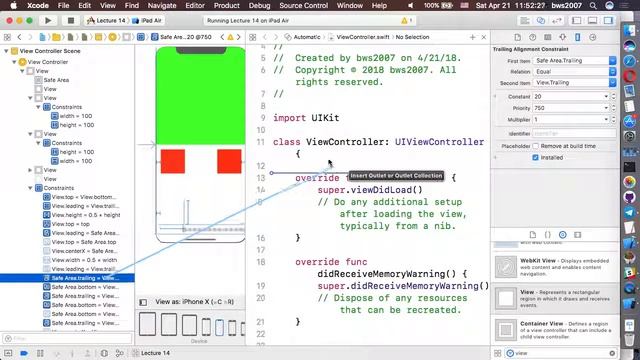Open the Priority value dropdown
The image size is (640, 360).
point(606,108)
